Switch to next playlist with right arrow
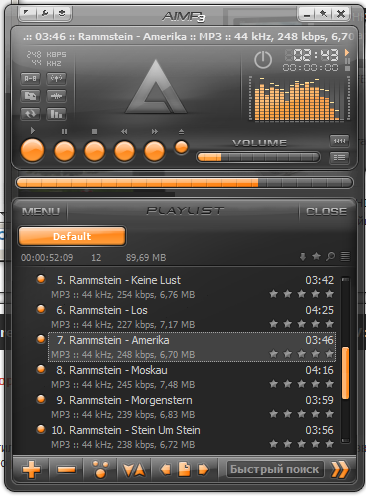 [x=203, y=470]
